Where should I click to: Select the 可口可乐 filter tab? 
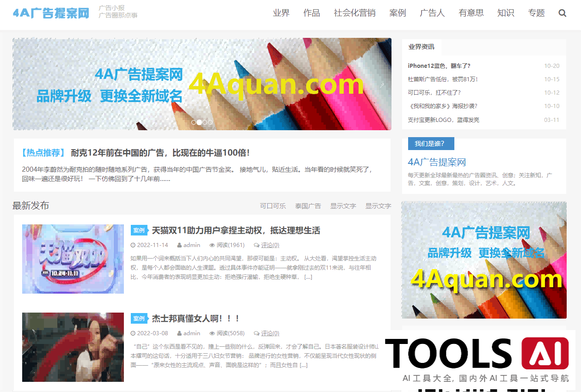273,206
